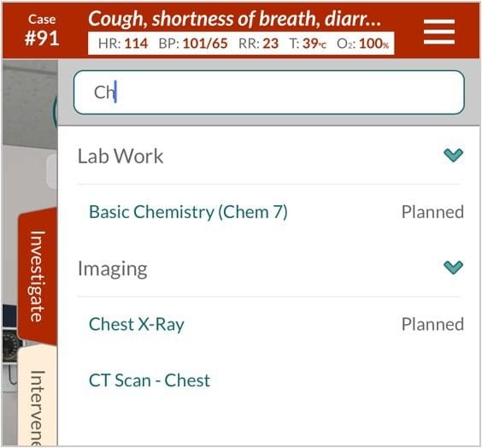The height and width of the screenshot is (448, 482).
Task: Select Basic Chemistry (Chem 7) test
Action: pyautogui.click(x=188, y=212)
